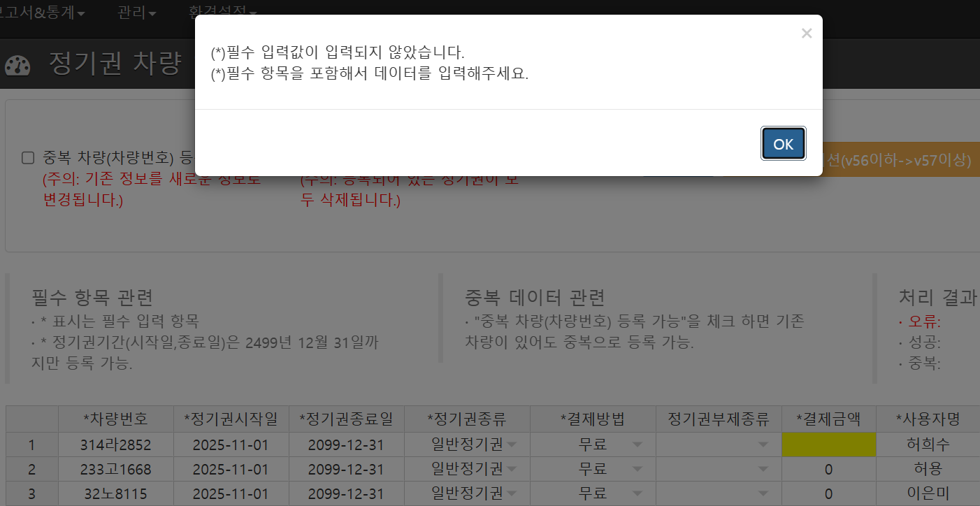The height and width of the screenshot is (506, 980).
Task: Open the 보고서&통계 menu
Action: 42,13
